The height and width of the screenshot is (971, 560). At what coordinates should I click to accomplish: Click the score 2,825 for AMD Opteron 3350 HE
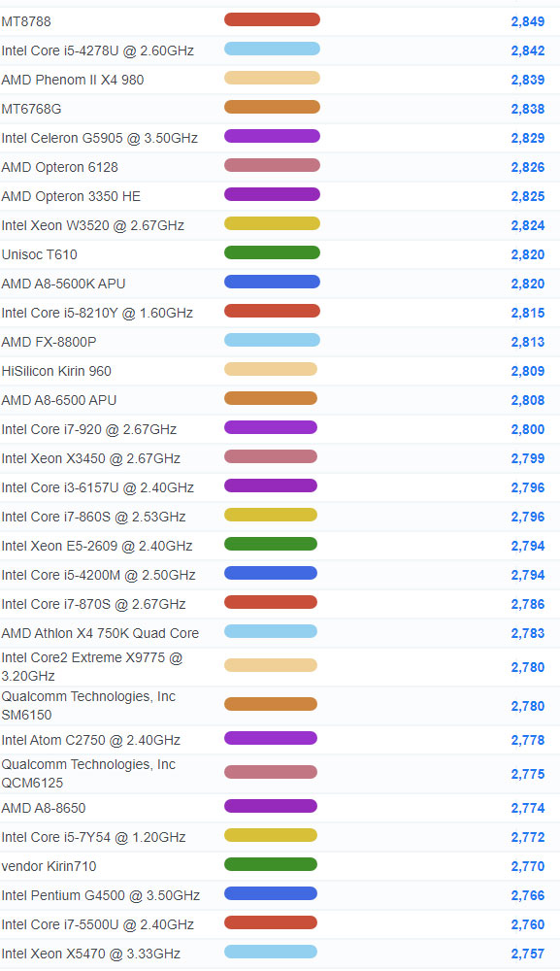(x=528, y=196)
